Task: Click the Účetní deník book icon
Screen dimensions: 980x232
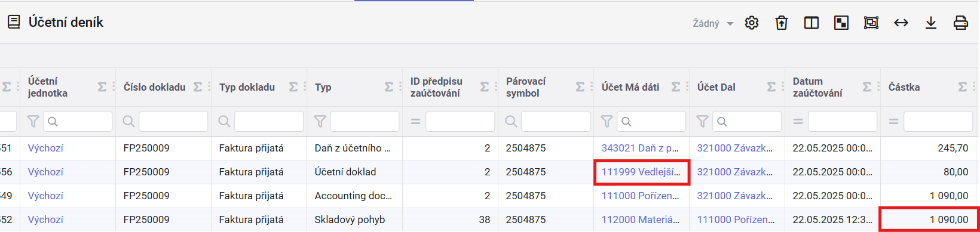Action: tap(14, 22)
